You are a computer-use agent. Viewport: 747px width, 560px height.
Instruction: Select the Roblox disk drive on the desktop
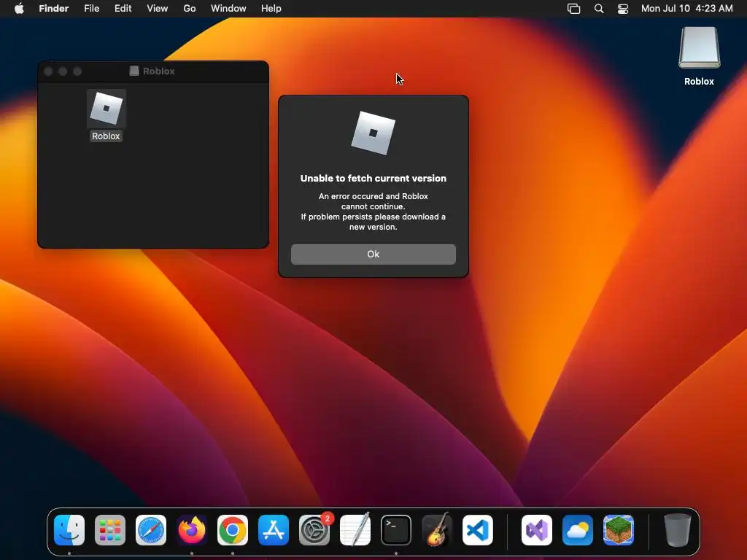click(x=699, y=47)
